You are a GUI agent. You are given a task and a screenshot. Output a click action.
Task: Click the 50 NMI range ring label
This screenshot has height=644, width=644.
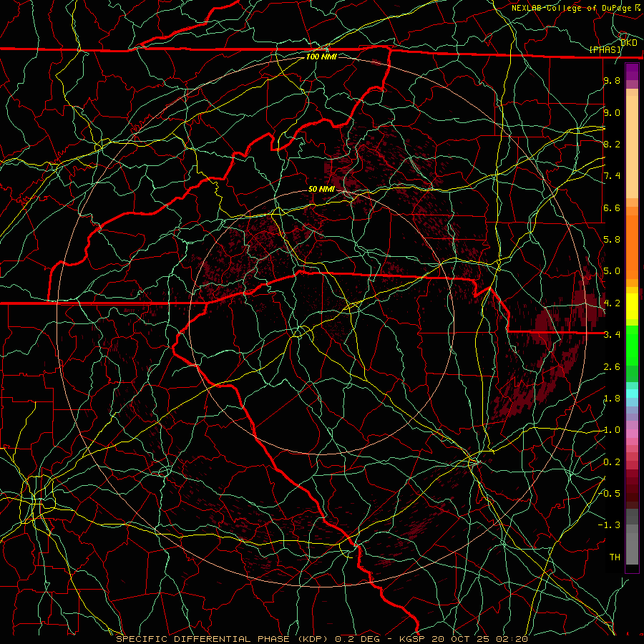(x=321, y=189)
